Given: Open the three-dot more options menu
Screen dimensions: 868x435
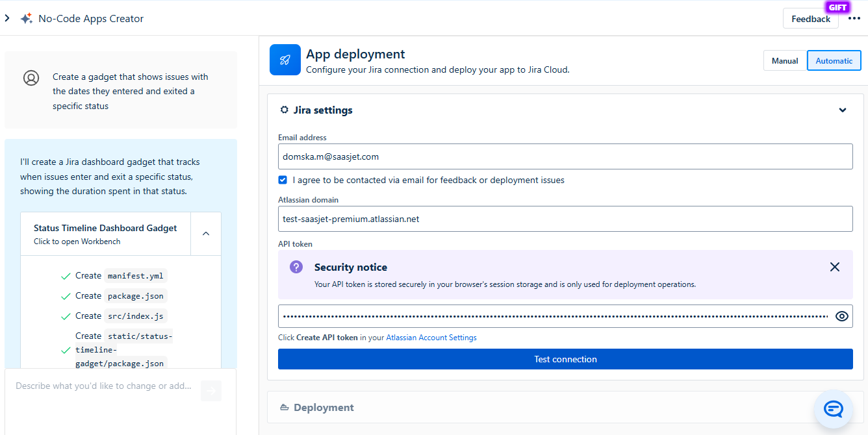Looking at the screenshot, I should click(854, 19).
